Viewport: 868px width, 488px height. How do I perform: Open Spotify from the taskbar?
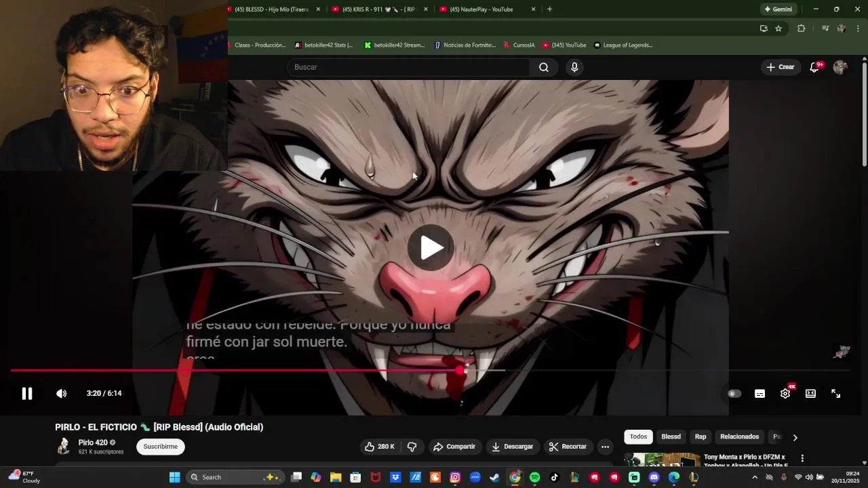(534, 477)
